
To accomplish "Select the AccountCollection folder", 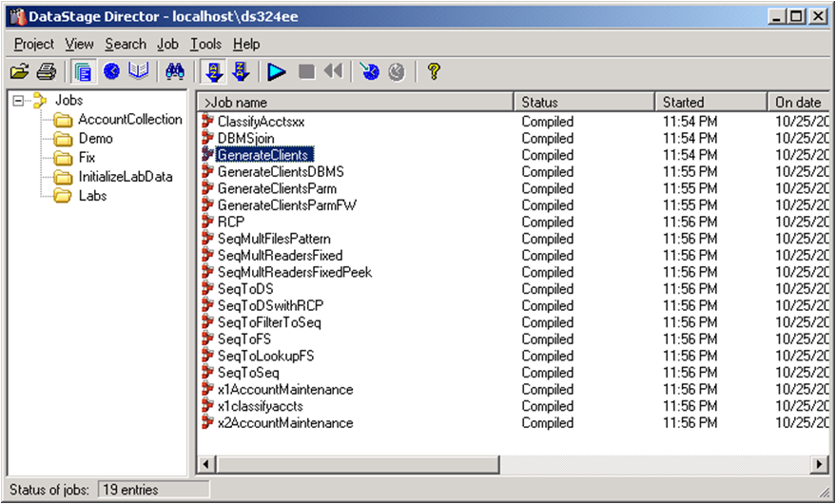I will (129, 120).
